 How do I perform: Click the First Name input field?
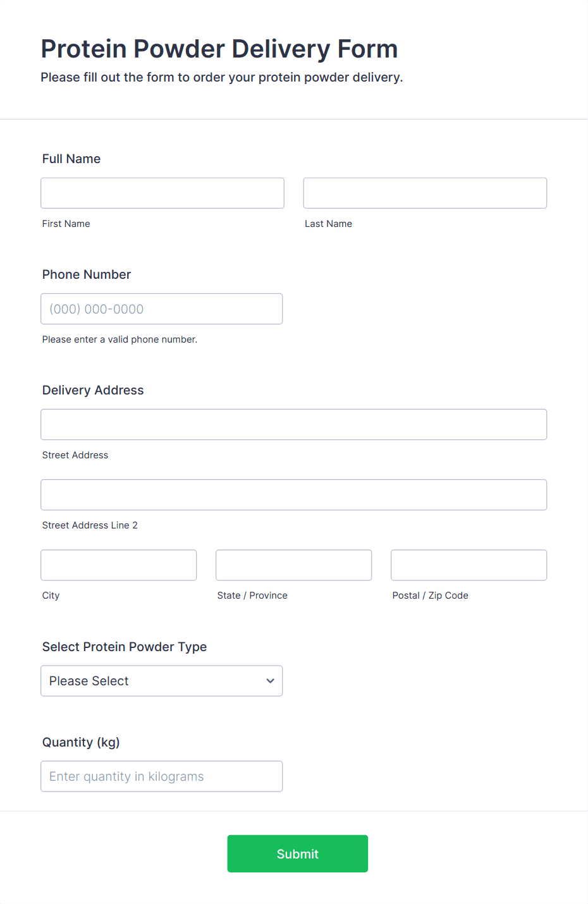pyautogui.click(x=162, y=193)
